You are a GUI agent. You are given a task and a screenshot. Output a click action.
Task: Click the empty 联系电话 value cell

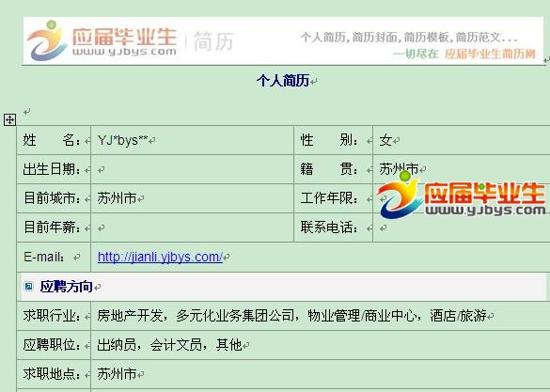click(x=462, y=227)
